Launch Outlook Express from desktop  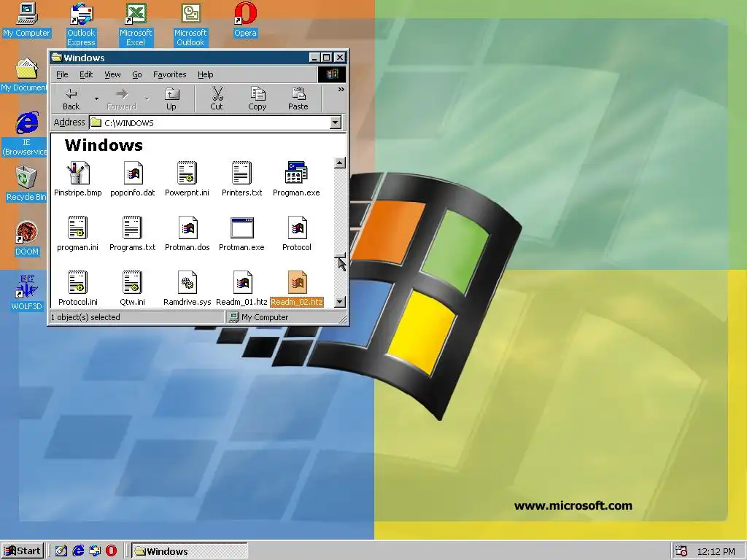tap(81, 25)
